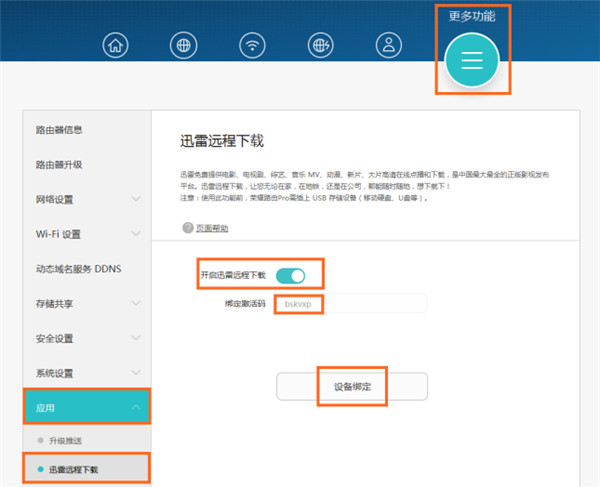The width and height of the screenshot is (600, 487).
Task: Expand the Wi-Fi 设置 chevron
Action: 136,233
